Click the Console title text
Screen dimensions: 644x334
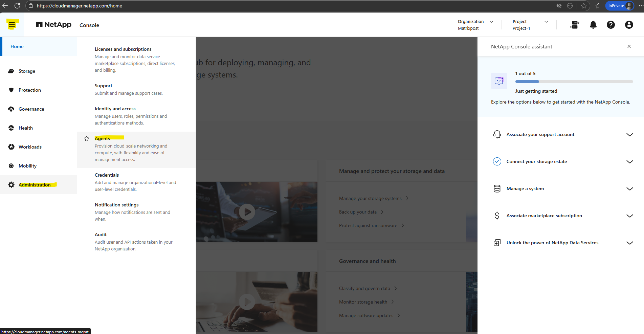[89, 25]
